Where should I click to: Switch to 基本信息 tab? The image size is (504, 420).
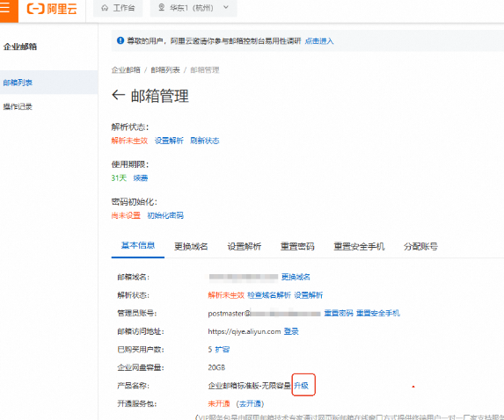(138, 246)
